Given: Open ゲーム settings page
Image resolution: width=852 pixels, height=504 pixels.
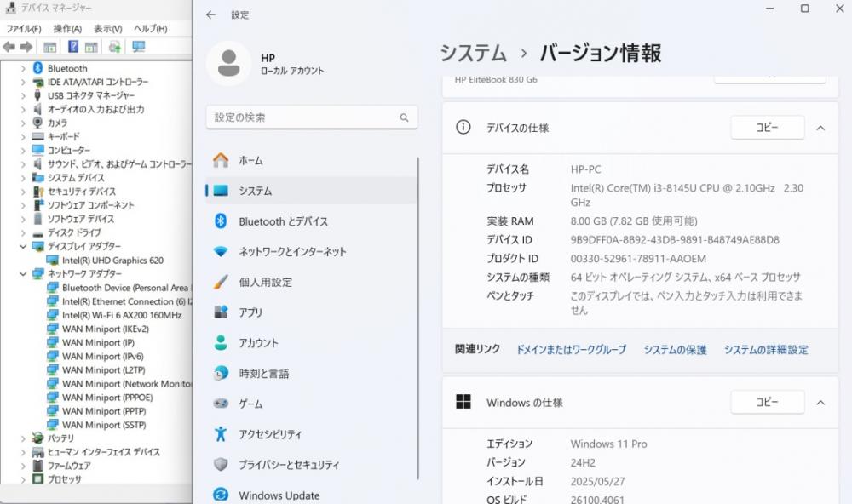Looking at the screenshot, I should (311, 404).
